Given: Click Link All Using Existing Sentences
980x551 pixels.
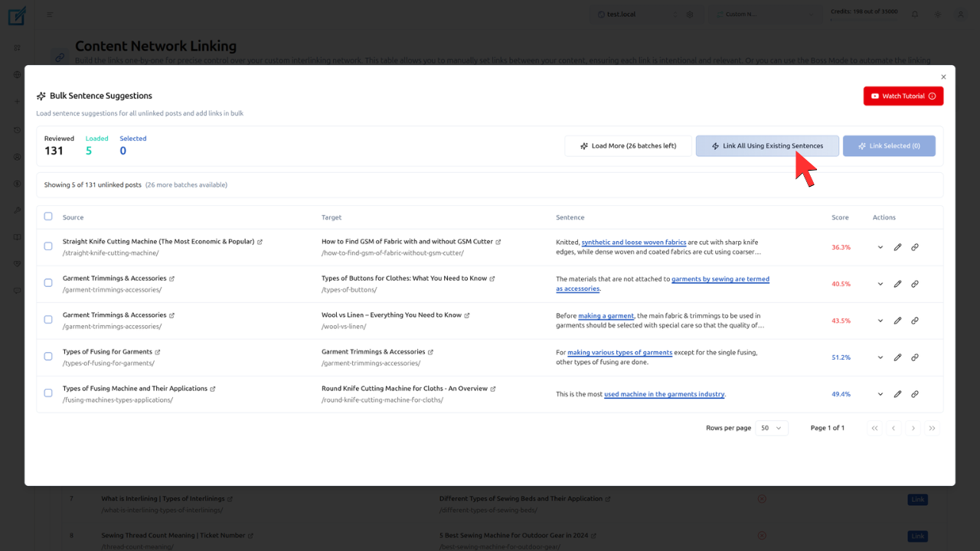Looking at the screenshot, I should point(766,145).
